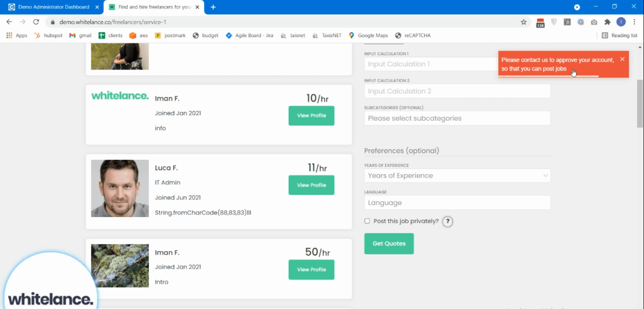Open the reCAPTCHA bookmark
The width and height of the screenshot is (644, 309).
[x=413, y=35]
